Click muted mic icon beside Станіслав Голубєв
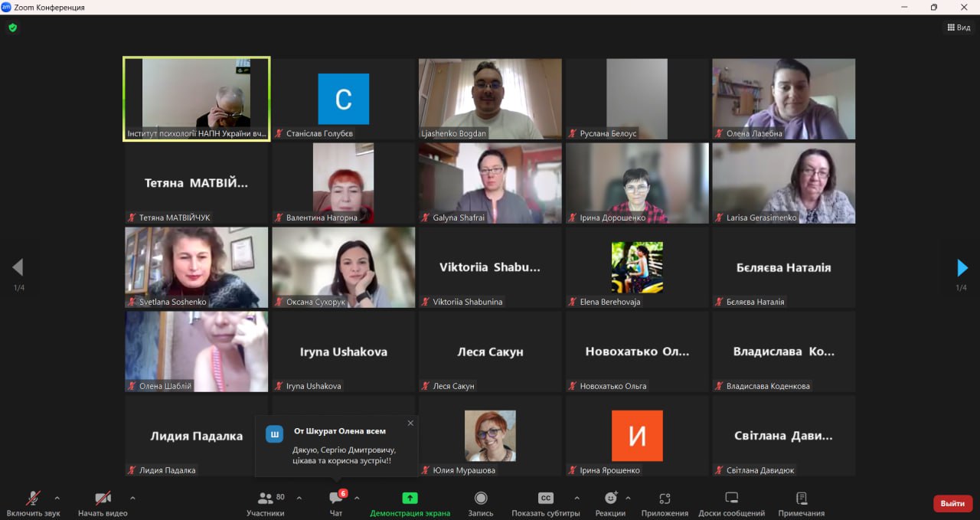This screenshot has width=980, height=520. [279, 133]
